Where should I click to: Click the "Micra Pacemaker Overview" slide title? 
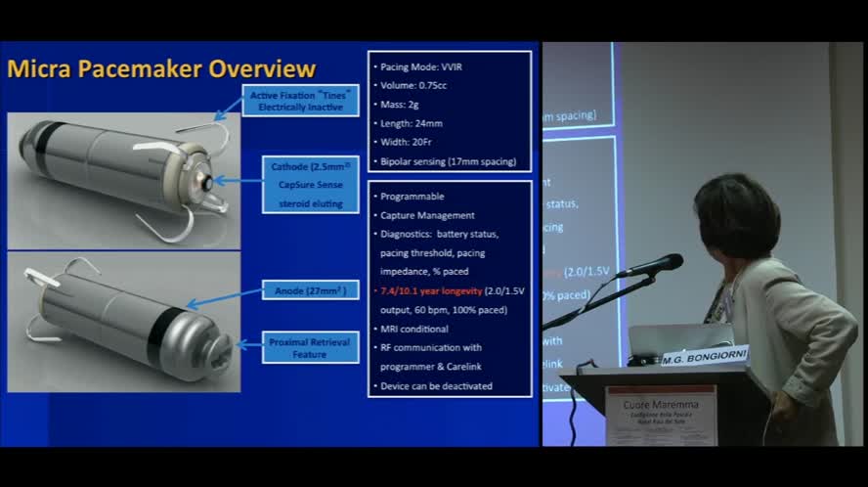pos(161,68)
